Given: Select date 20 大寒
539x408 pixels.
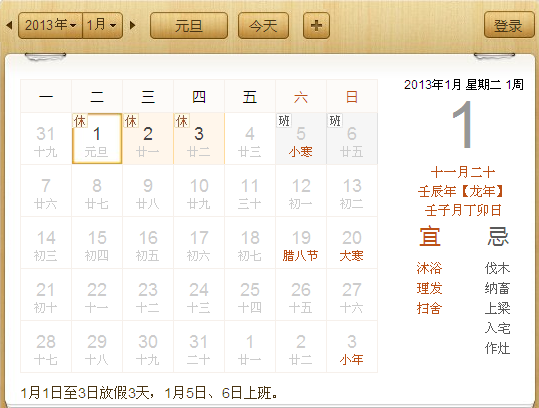Looking at the screenshot, I should (352, 243).
